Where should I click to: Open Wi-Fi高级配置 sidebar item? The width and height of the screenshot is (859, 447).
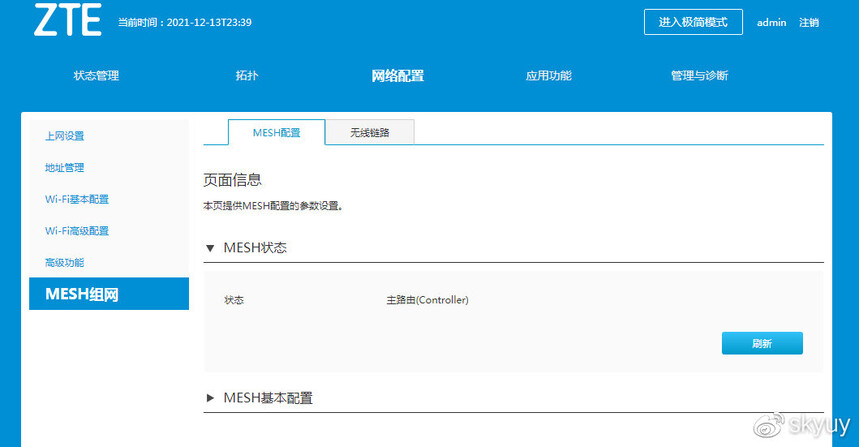(77, 231)
